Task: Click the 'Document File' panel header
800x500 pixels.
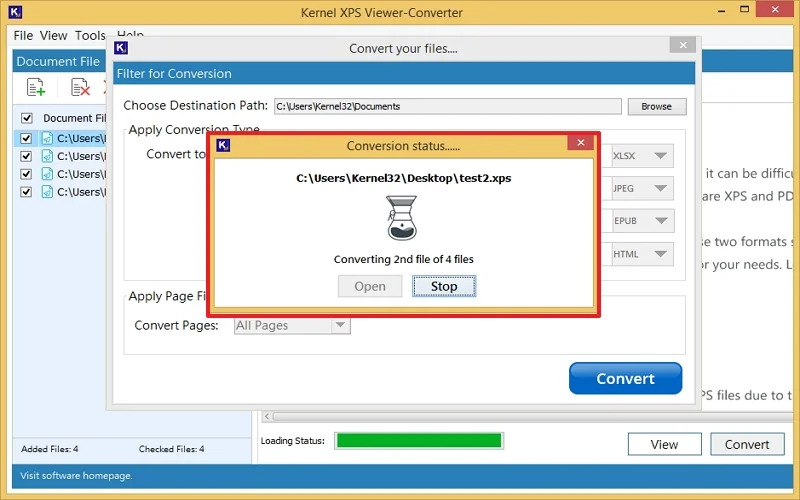Action: pyautogui.click(x=58, y=61)
